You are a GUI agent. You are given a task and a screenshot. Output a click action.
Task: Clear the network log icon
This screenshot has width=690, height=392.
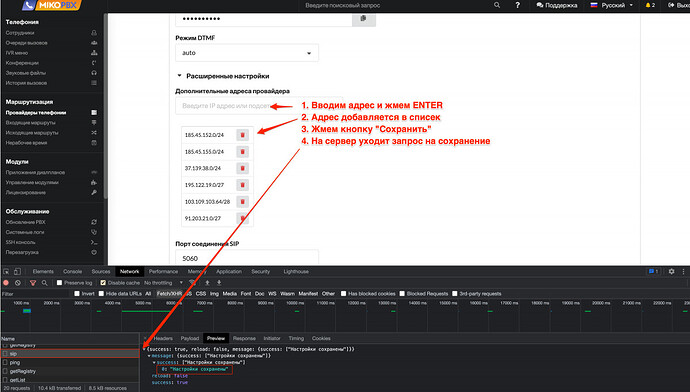pyautogui.click(x=18, y=283)
